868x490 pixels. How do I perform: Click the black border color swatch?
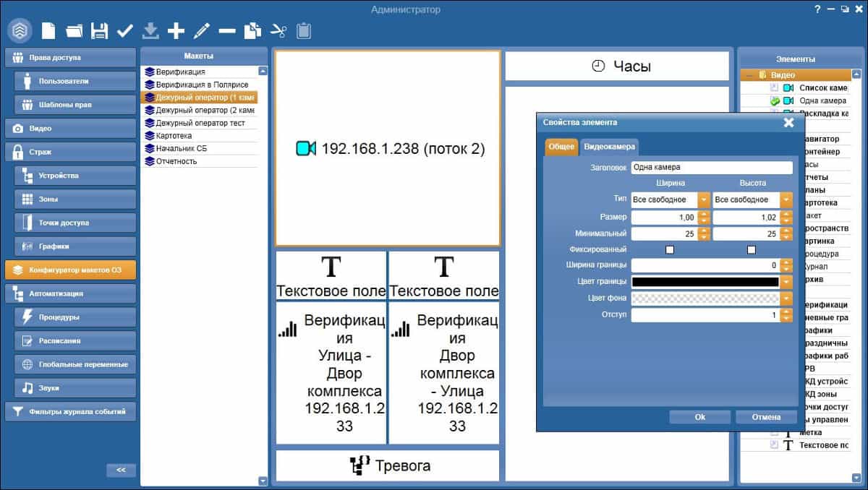click(x=705, y=282)
